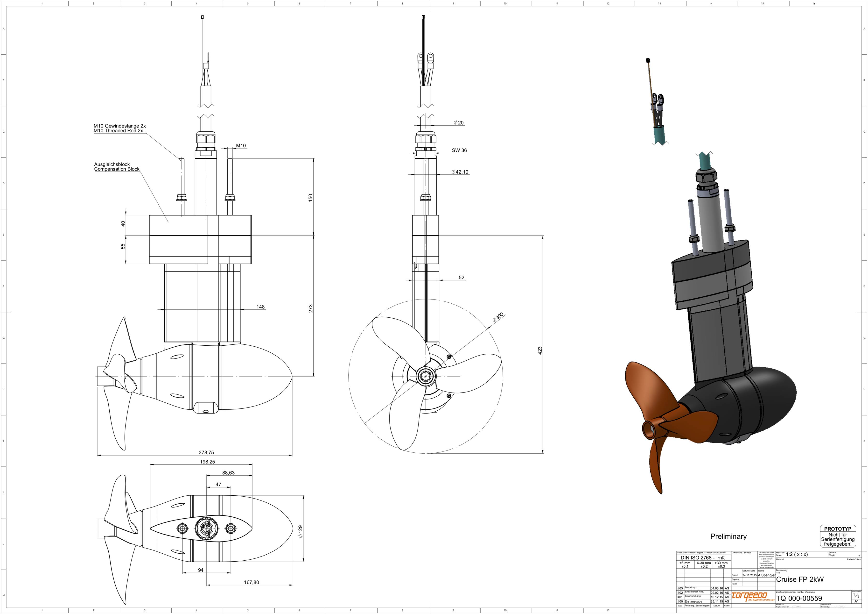The height and width of the screenshot is (614, 868).
Task: Select the SW 36 dimension label
Action: click(459, 150)
